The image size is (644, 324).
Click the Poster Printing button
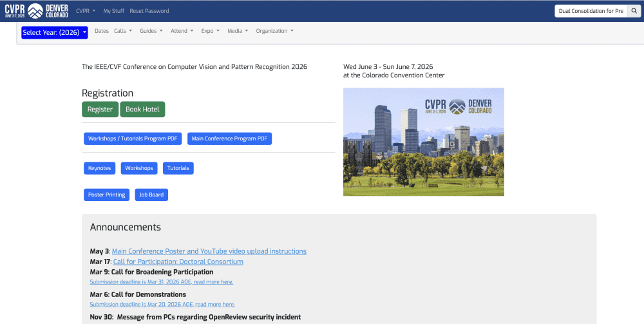tap(107, 195)
